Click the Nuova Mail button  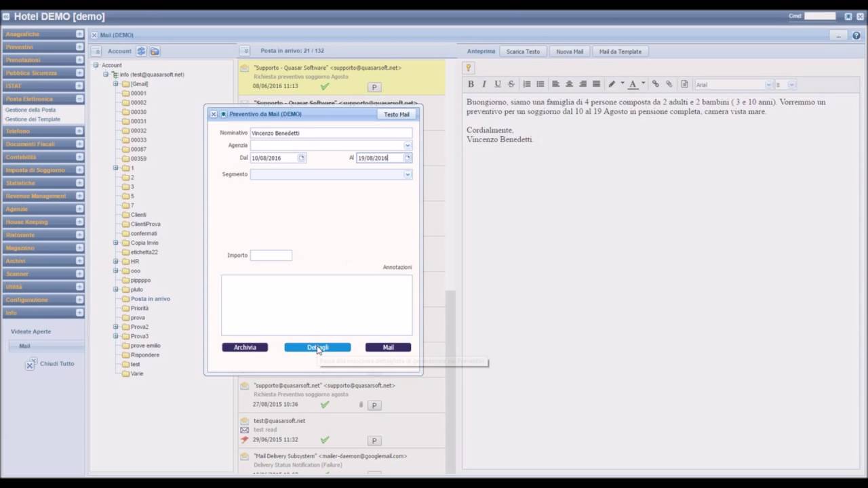coord(570,52)
